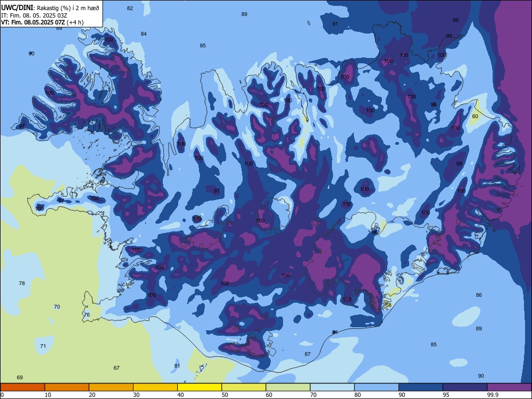This screenshot has height=399, width=532.
Task: Select the 20–30 color scale swatch
Action: (x=111, y=387)
